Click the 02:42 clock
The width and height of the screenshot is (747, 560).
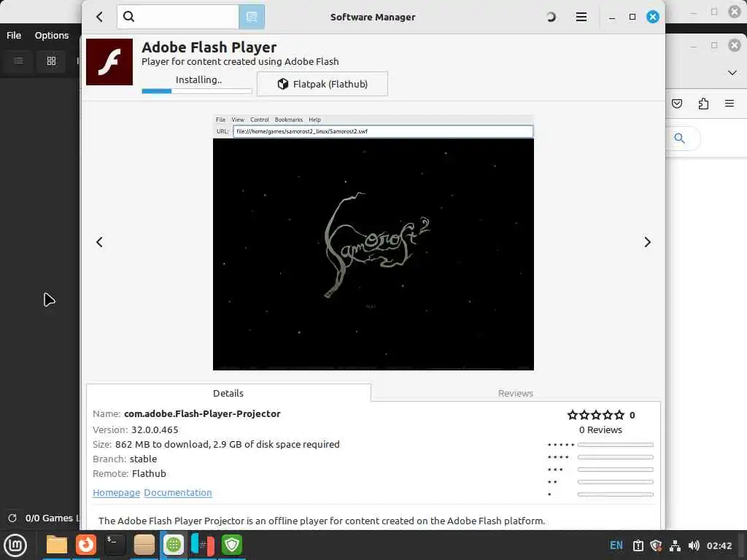(x=719, y=545)
